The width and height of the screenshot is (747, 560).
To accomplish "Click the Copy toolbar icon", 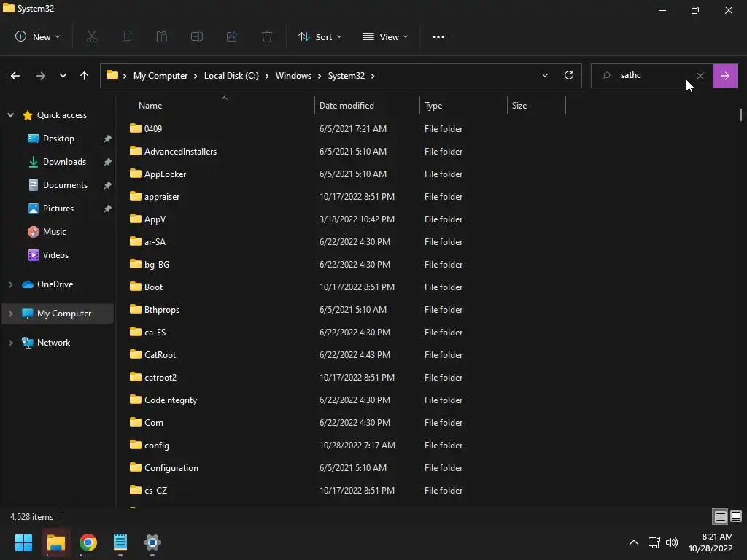I will [x=127, y=36].
